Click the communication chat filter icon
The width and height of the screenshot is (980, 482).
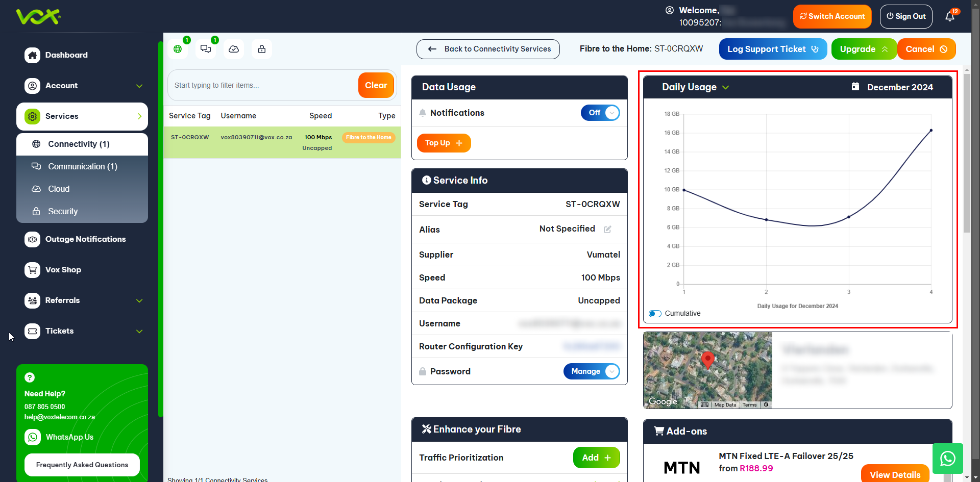point(206,49)
